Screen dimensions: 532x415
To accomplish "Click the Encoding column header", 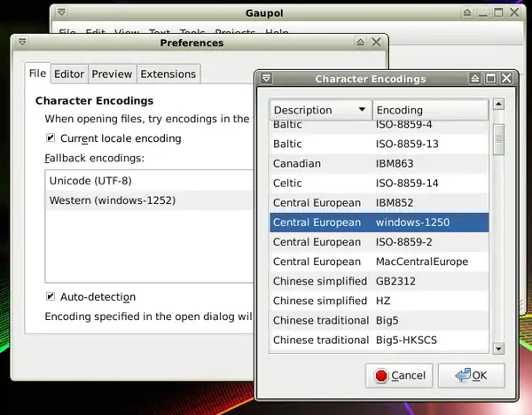I will (430, 110).
